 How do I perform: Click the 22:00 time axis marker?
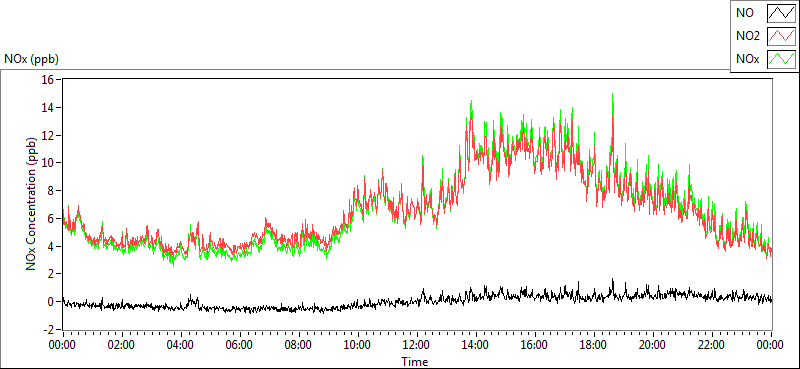click(712, 345)
